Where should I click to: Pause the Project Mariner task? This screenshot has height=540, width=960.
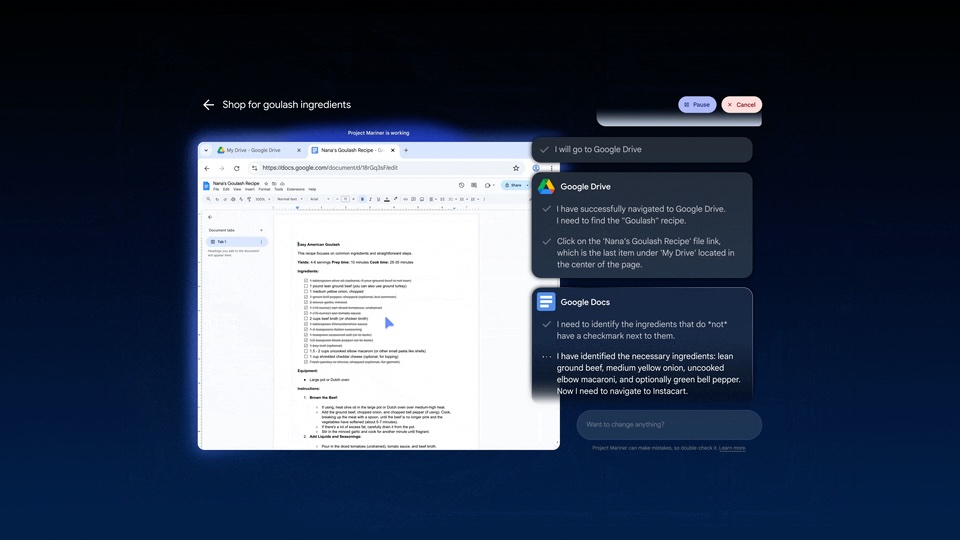pos(696,104)
